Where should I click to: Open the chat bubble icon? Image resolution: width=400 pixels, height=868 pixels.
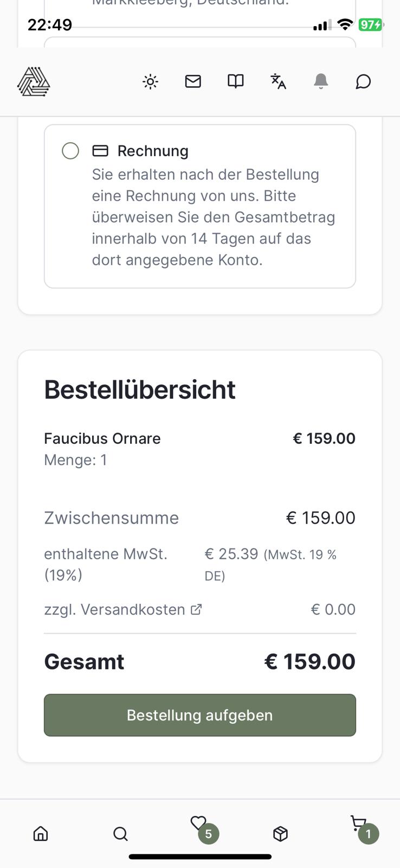363,82
